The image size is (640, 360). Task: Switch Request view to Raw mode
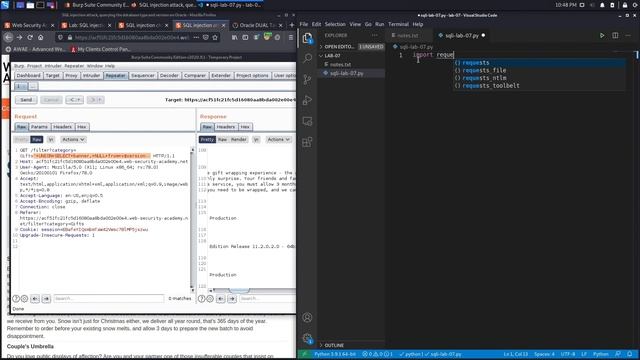coord(37,140)
